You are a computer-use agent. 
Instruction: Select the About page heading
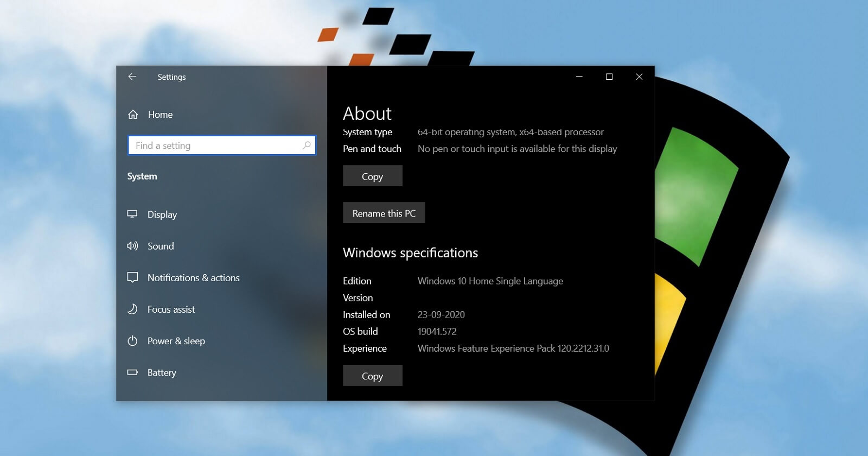367,113
